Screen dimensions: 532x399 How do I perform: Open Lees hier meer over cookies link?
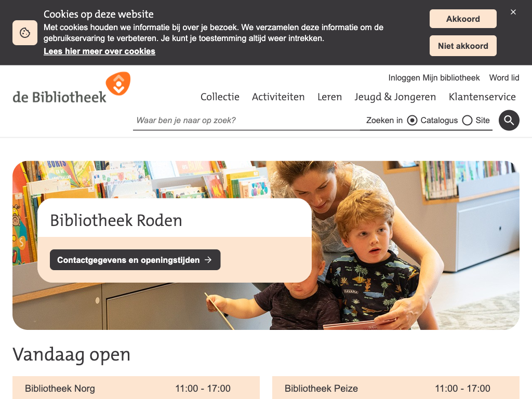99,51
